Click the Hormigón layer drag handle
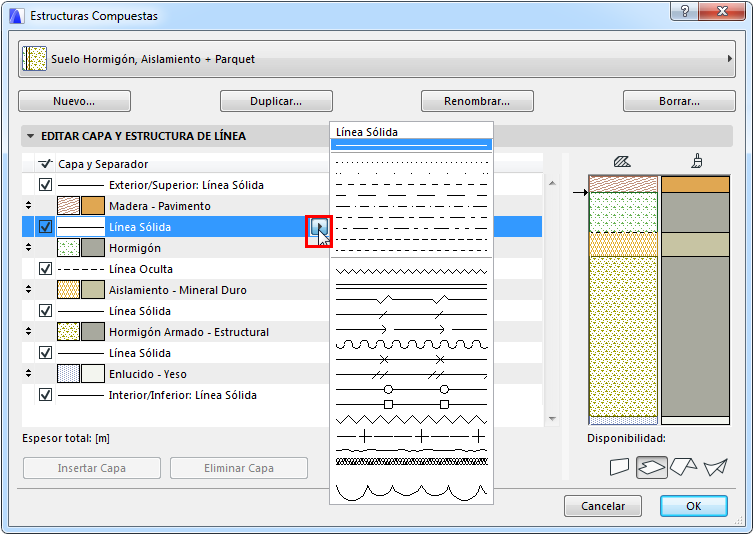The height and width of the screenshot is (535, 753). [28, 247]
